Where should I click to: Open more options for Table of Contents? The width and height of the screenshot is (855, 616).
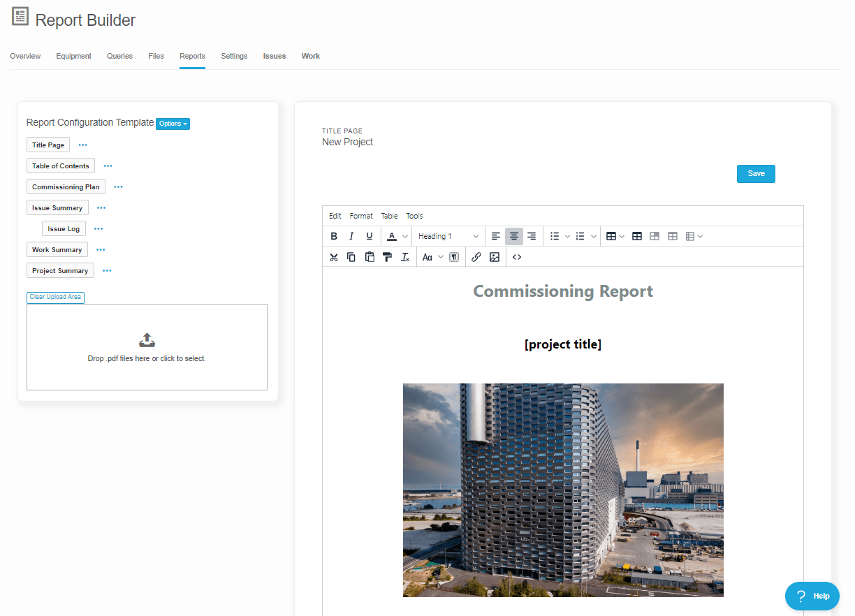coord(108,166)
